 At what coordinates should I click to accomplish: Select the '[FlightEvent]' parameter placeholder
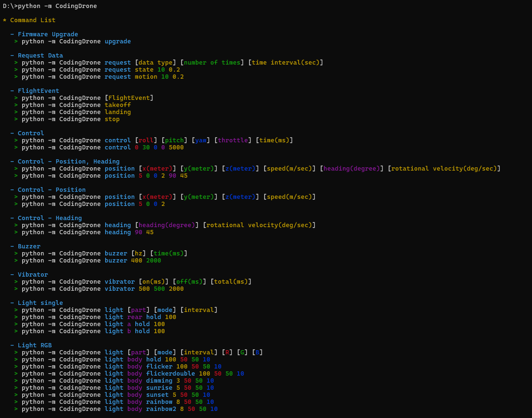(129, 98)
